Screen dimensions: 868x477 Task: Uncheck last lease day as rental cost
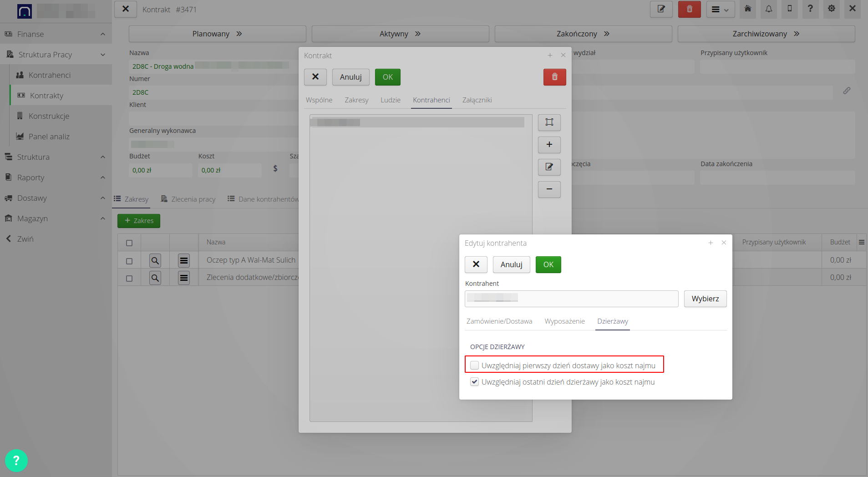coord(475,382)
